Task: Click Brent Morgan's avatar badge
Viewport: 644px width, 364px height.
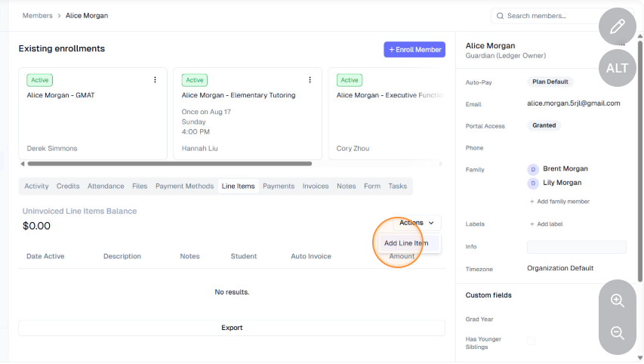Action: pyautogui.click(x=533, y=169)
